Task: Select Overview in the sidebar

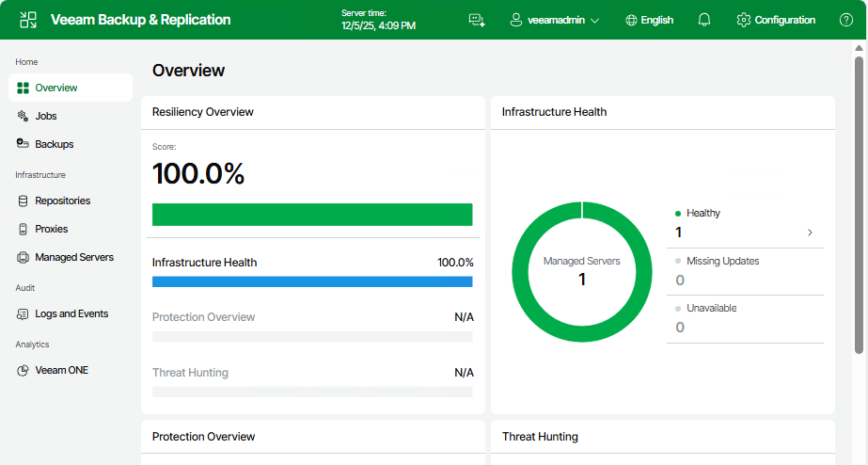Action: pos(56,88)
